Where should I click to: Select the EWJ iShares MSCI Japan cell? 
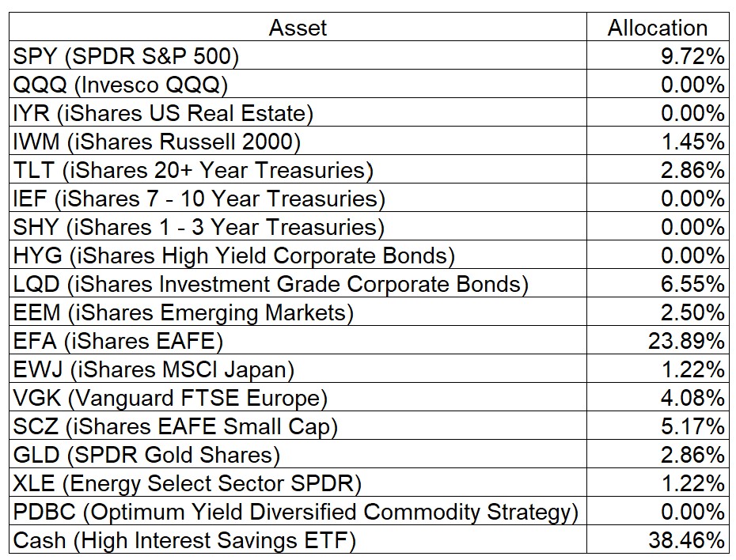(x=154, y=369)
